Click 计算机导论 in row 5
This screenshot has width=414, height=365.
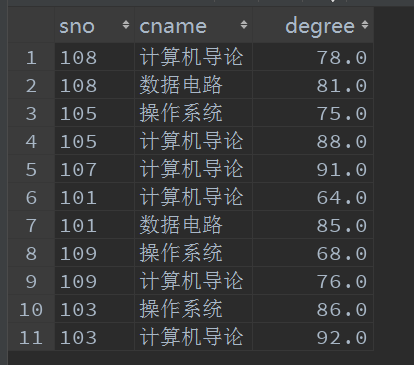193,169
